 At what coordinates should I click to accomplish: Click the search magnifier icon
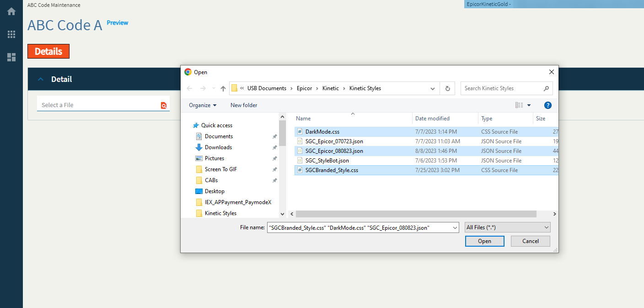pyautogui.click(x=546, y=88)
